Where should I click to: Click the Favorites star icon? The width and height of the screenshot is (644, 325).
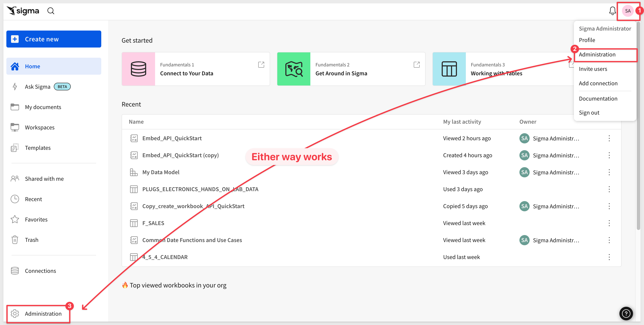tap(15, 219)
